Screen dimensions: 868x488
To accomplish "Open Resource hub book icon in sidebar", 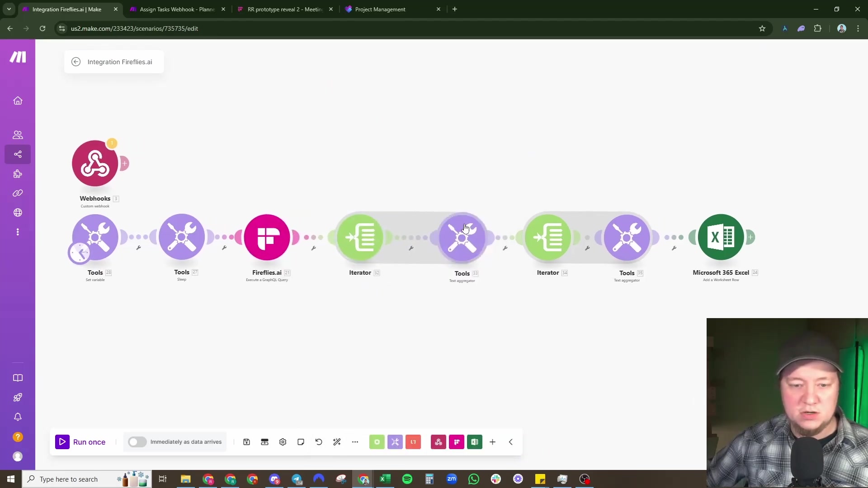I will tap(18, 378).
